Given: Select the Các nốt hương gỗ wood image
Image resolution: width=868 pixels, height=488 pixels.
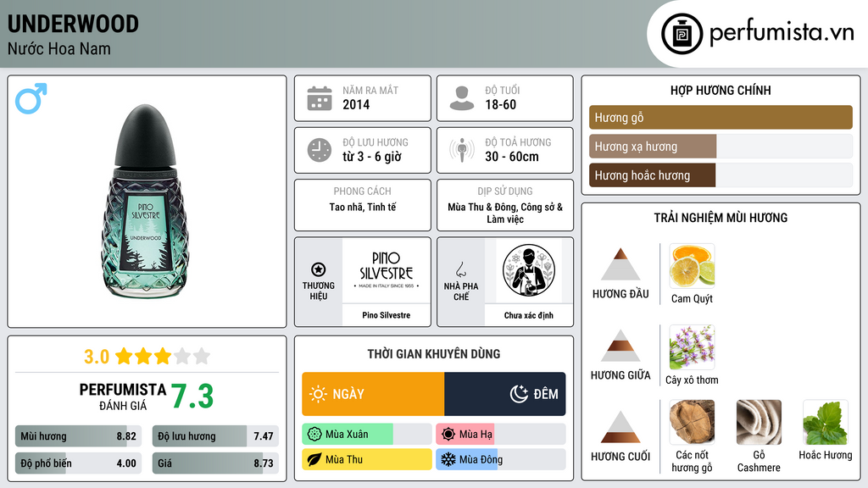Looking at the screenshot, I should pyautogui.click(x=692, y=423).
